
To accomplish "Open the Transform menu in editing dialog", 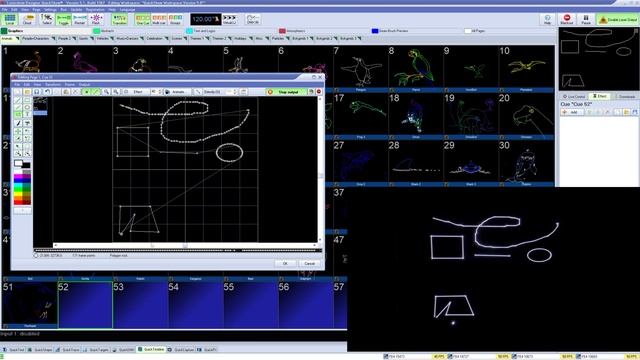I will click(x=53, y=84).
